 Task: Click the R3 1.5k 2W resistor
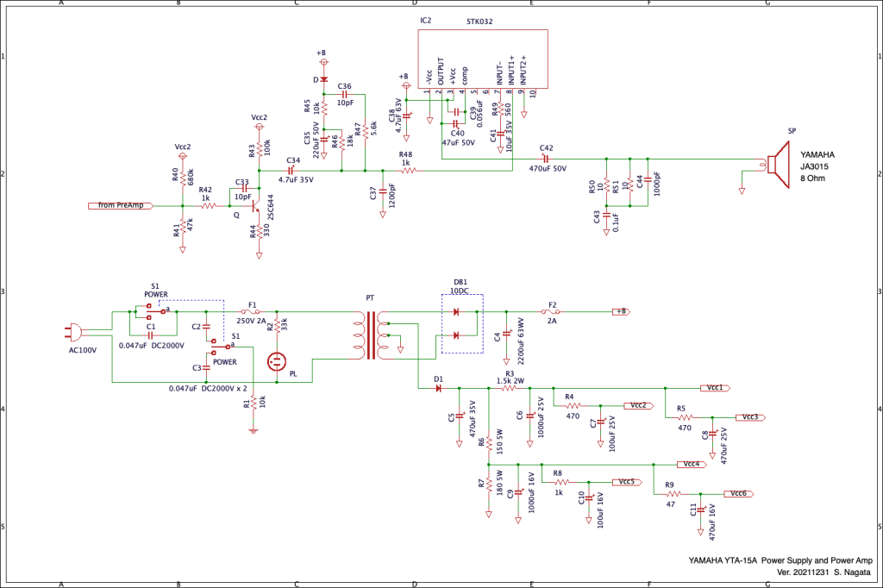tap(510, 389)
